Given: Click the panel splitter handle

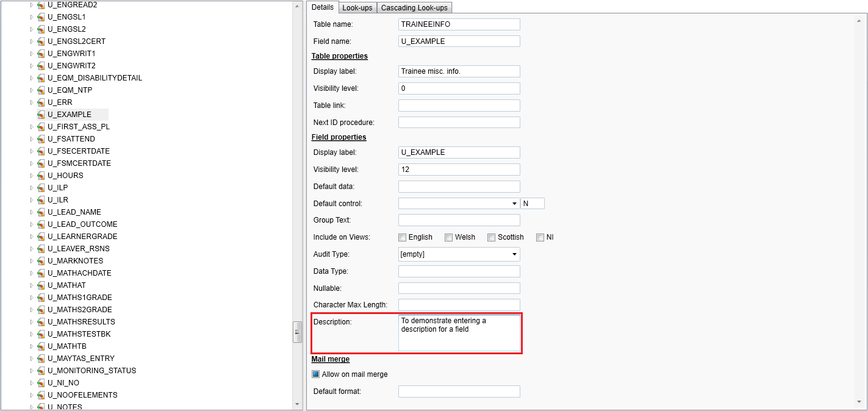Looking at the screenshot, I should coord(298,332).
